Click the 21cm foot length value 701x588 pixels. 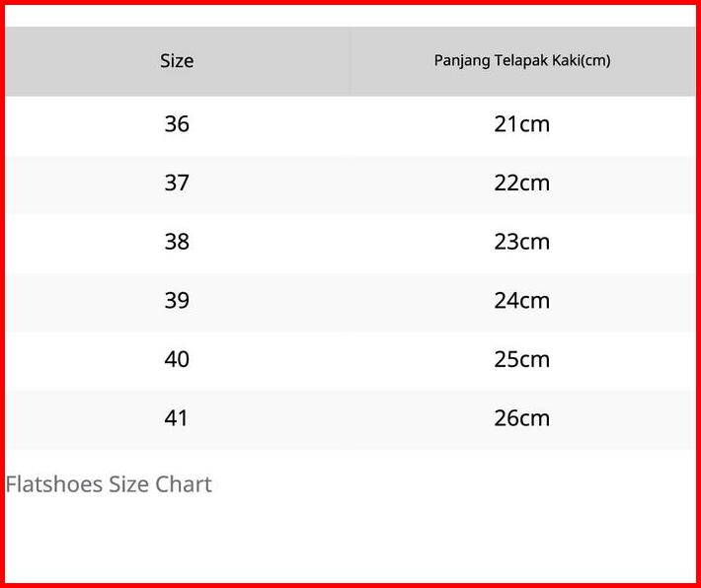(521, 124)
